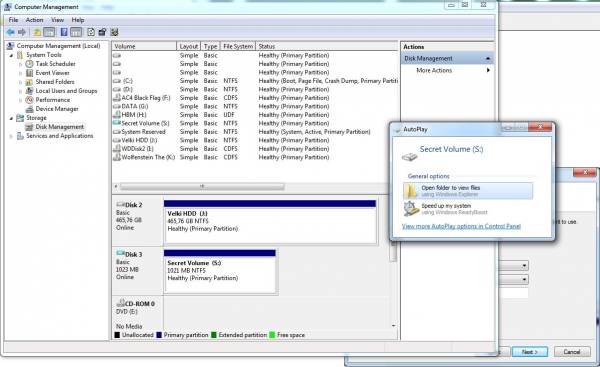Click the Services and Applications icon
This screenshot has height=367, width=600.
(20, 136)
